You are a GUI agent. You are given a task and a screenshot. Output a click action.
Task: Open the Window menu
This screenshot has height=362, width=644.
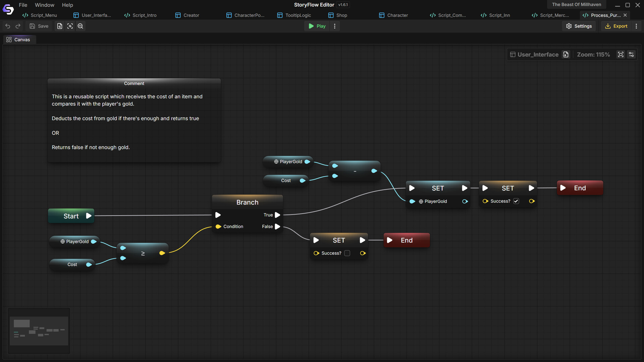click(x=45, y=5)
